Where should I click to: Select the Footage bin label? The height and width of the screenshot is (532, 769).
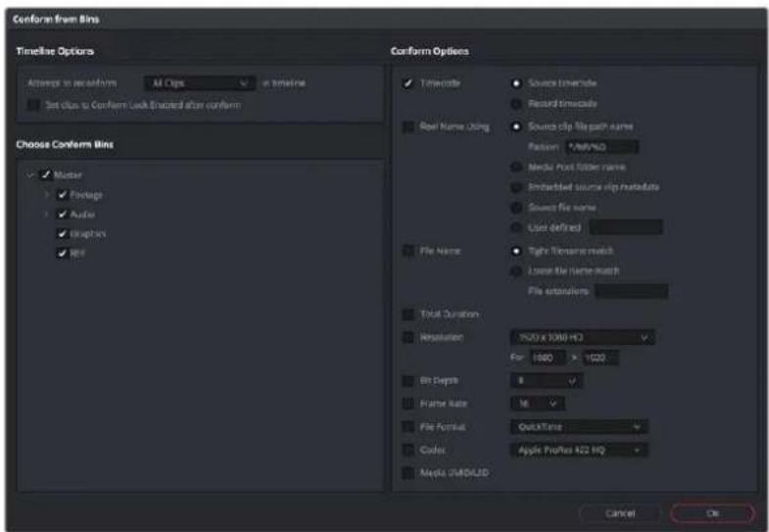[86, 195]
